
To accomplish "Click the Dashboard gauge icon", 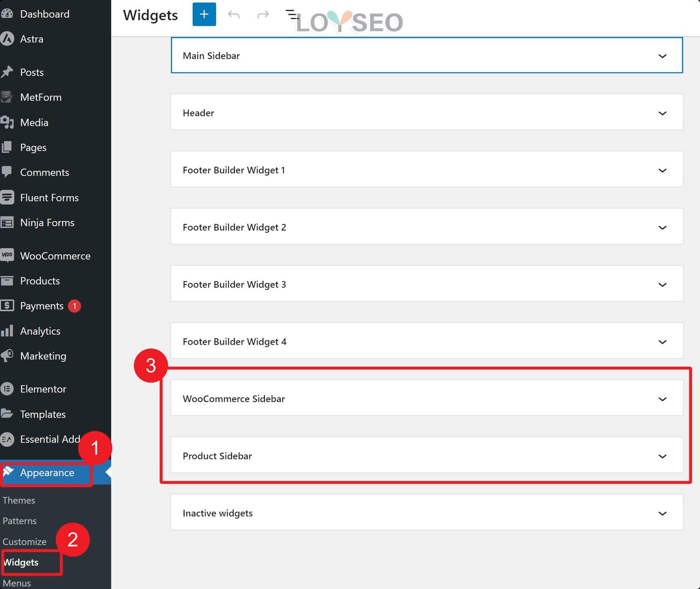I will [x=7, y=14].
